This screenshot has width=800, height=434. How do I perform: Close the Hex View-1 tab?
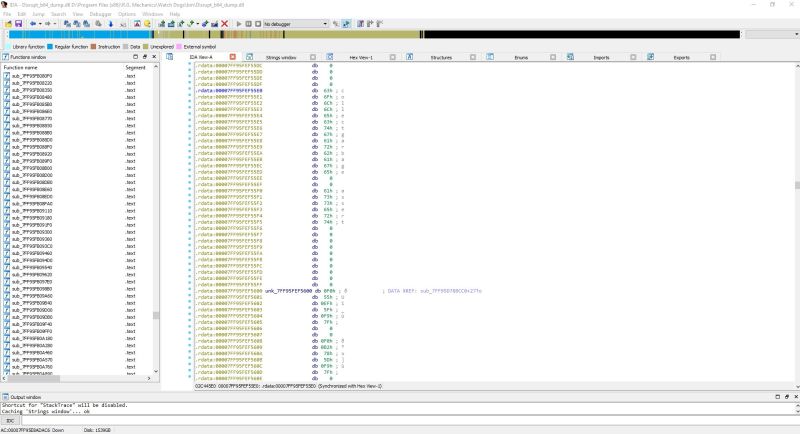tap(393, 57)
